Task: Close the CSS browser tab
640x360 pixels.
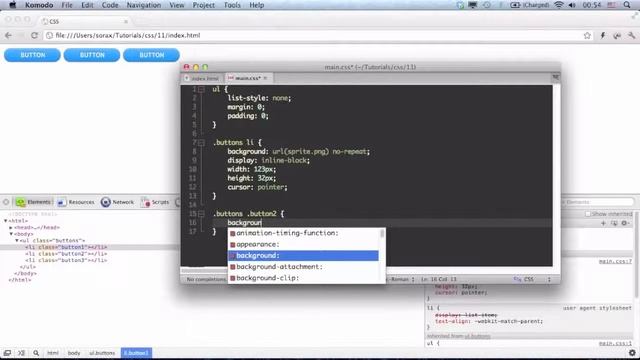Action: tap(126, 21)
